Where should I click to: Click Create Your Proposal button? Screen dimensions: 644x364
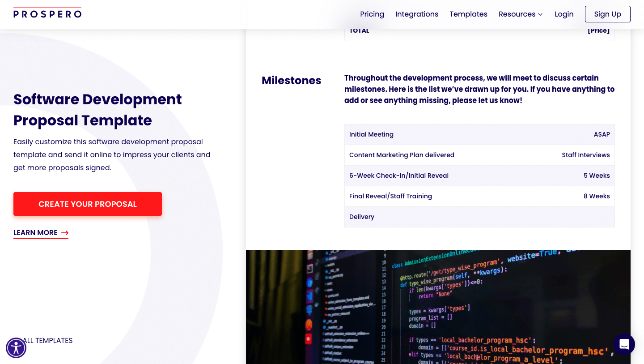click(88, 204)
